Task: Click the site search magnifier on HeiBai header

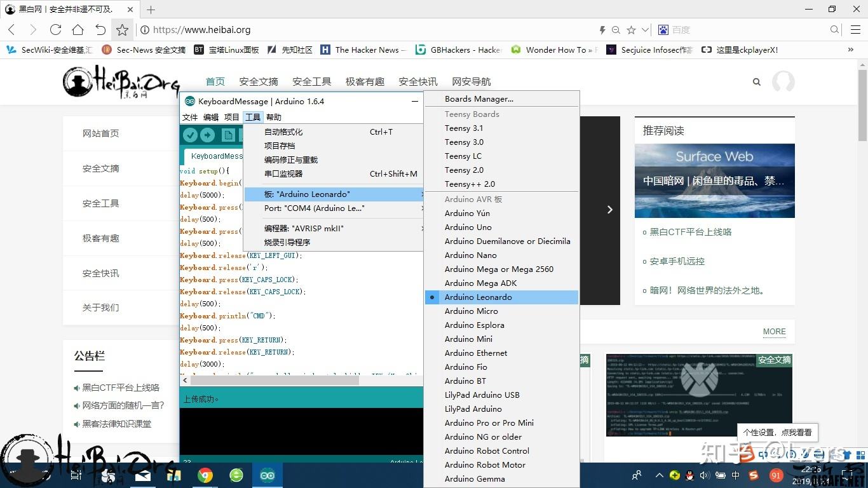Action: [x=756, y=81]
